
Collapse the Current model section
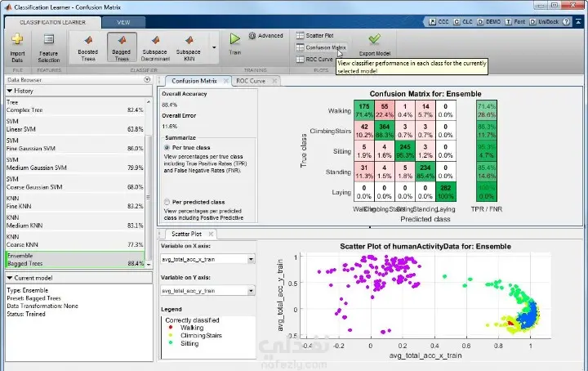coord(10,278)
